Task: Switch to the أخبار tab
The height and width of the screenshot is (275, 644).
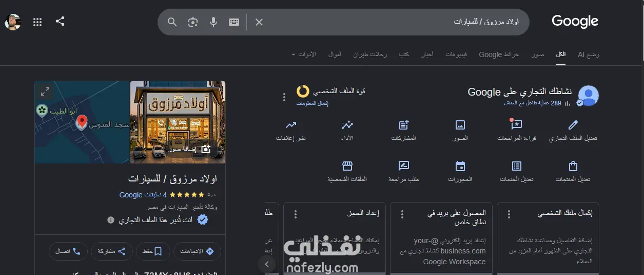Action: coord(427,54)
